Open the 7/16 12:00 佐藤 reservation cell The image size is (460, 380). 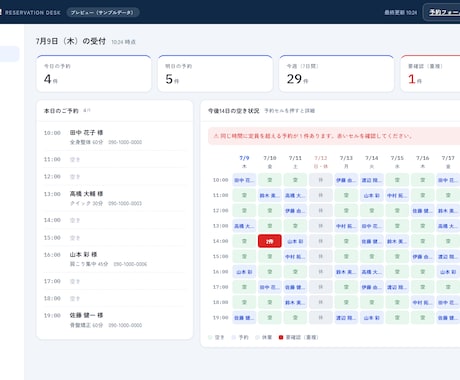click(x=423, y=211)
